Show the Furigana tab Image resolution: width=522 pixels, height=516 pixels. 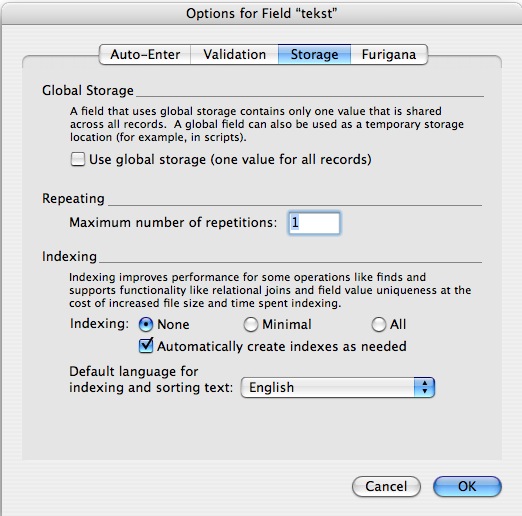pyautogui.click(x=389, y=54)
